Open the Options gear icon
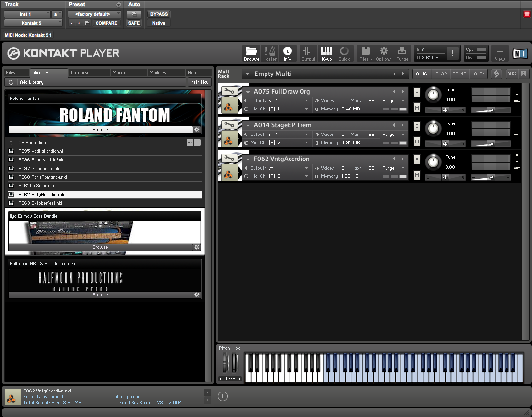The height and width of the screenshot is (417, 532). (x=383, y=53)
